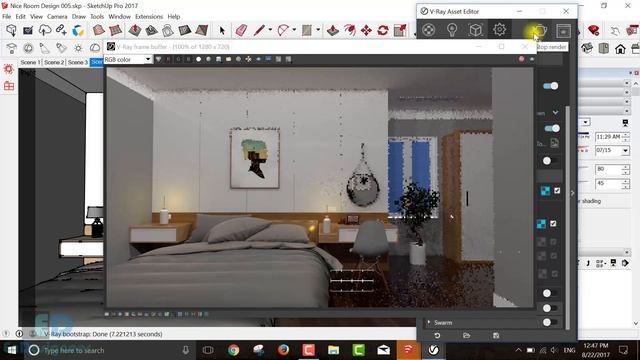
Task: Open the Pencil tool dropdown arrow
Action: point(270,30)
